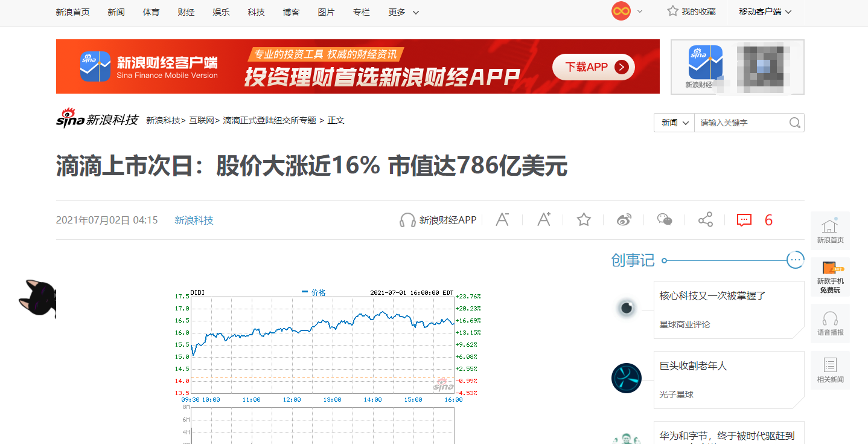Viewport: 868px width, 444px height.
Task: Click the 新浪财经APP label in share bar
Action: tap(448, 220)
